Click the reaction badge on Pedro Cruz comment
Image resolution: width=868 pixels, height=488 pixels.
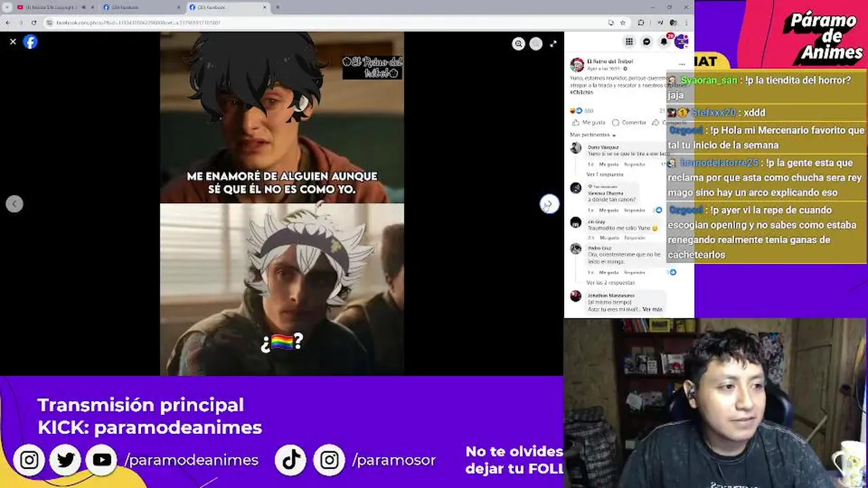(671, 272)
